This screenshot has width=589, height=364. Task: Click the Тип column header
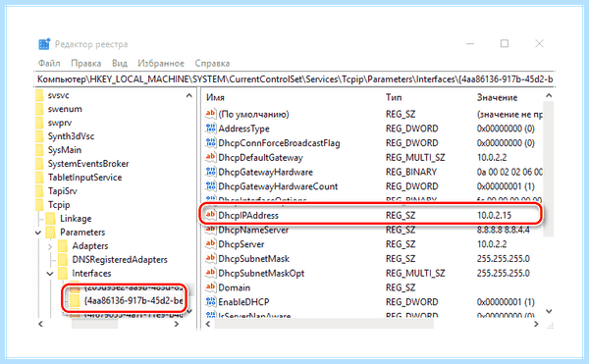pyautogui.click(x=394, y=97)
